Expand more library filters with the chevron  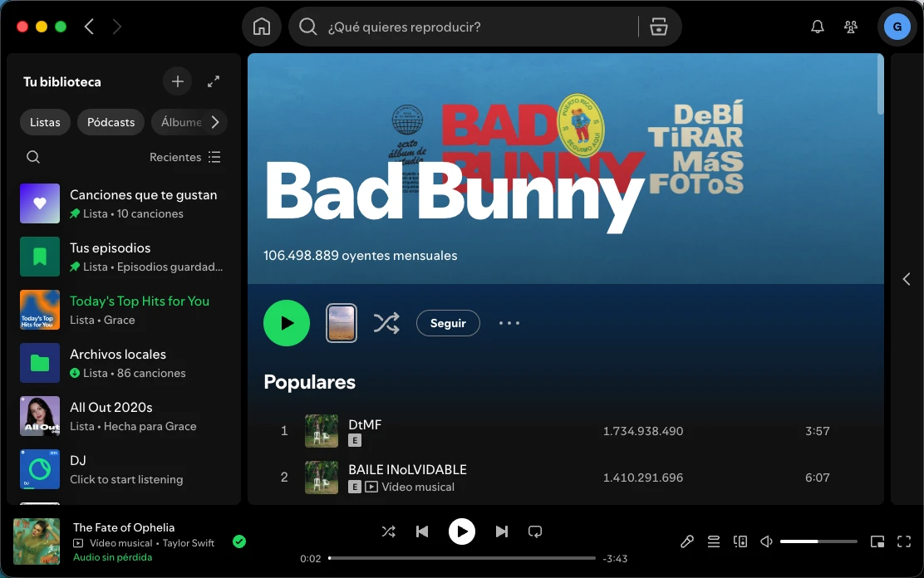[215, 121]
